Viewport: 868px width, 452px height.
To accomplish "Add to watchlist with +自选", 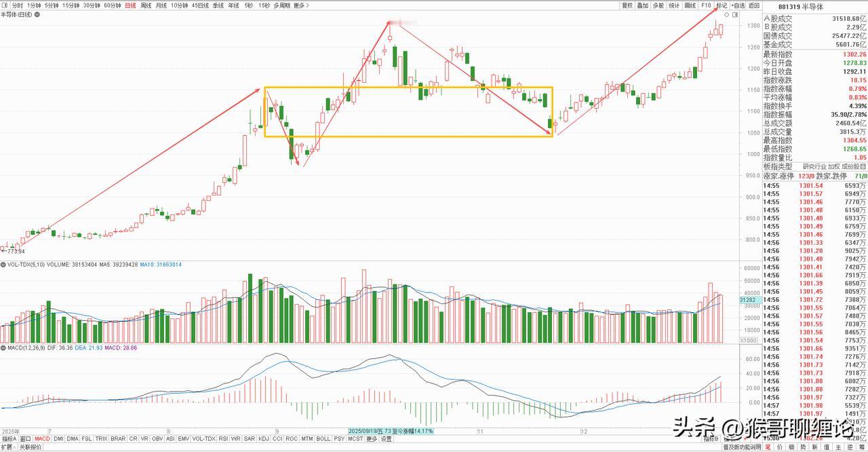I will [x=738, y=5].
